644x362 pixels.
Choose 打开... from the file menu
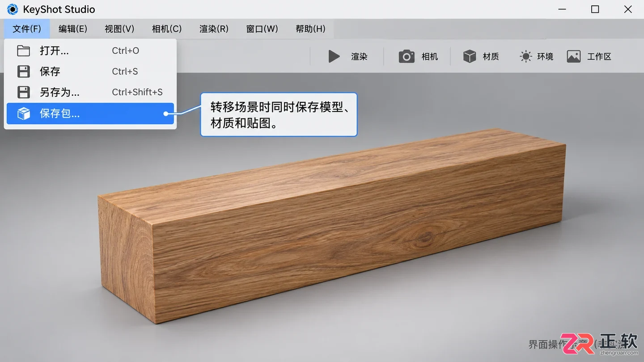point(90,51)
